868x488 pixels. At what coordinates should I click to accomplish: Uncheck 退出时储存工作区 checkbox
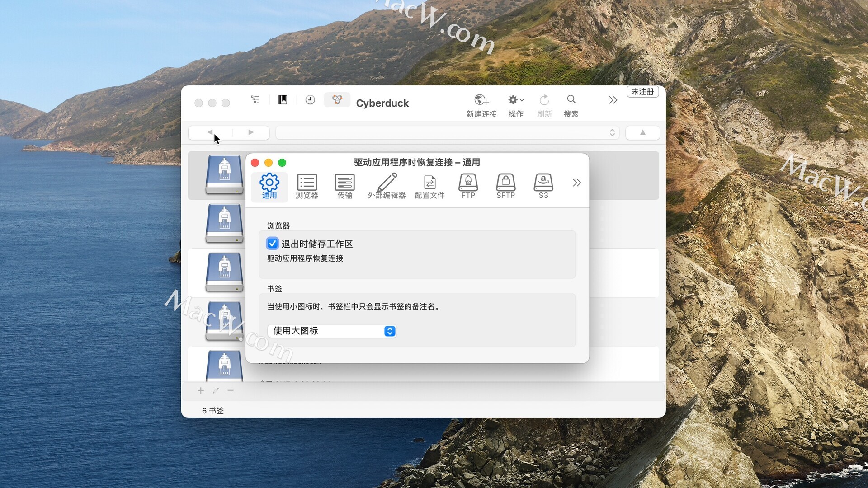click(273, 244)
